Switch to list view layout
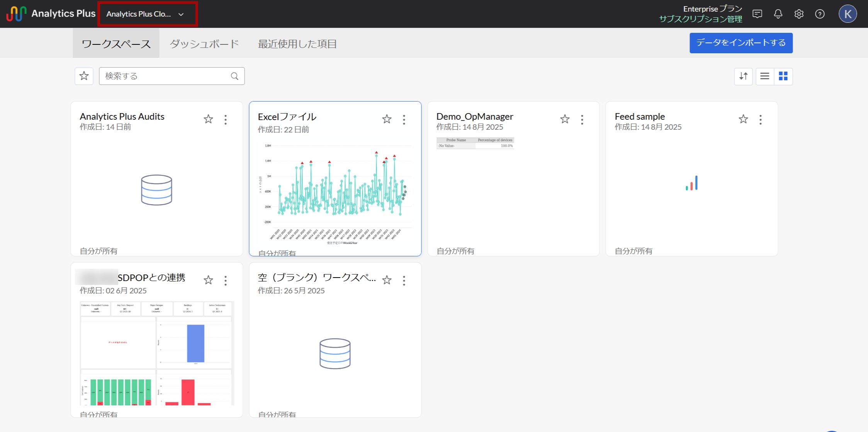This screenshot has width=868, height=432. 764,76
